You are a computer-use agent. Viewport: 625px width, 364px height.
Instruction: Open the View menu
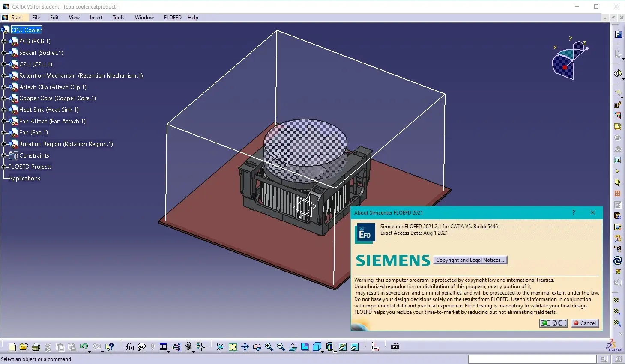74,18
